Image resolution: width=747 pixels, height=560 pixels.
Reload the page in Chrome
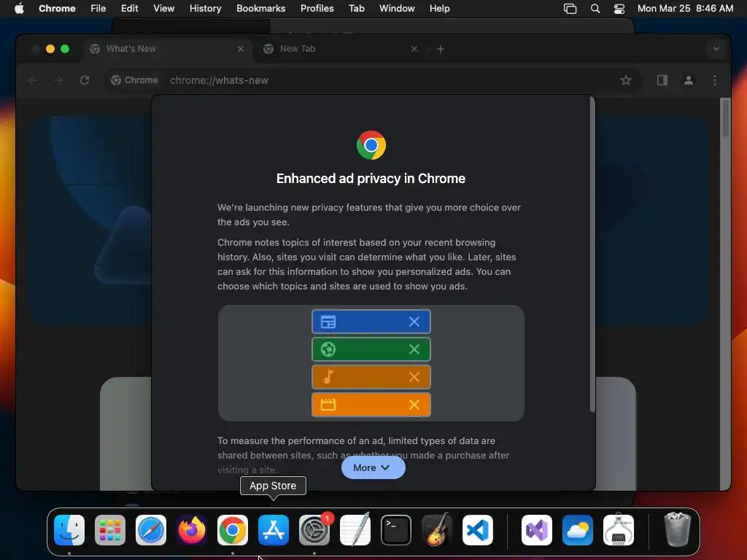tap(85, 80)
